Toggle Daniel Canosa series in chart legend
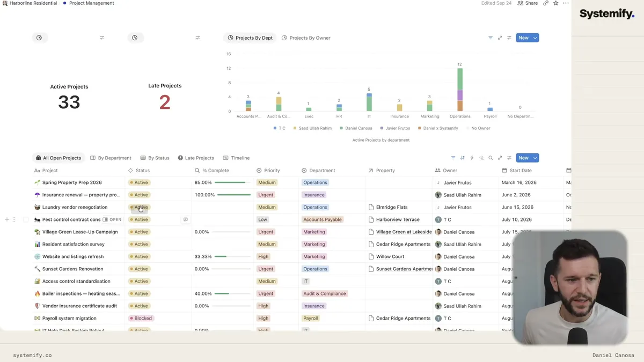 356,128
